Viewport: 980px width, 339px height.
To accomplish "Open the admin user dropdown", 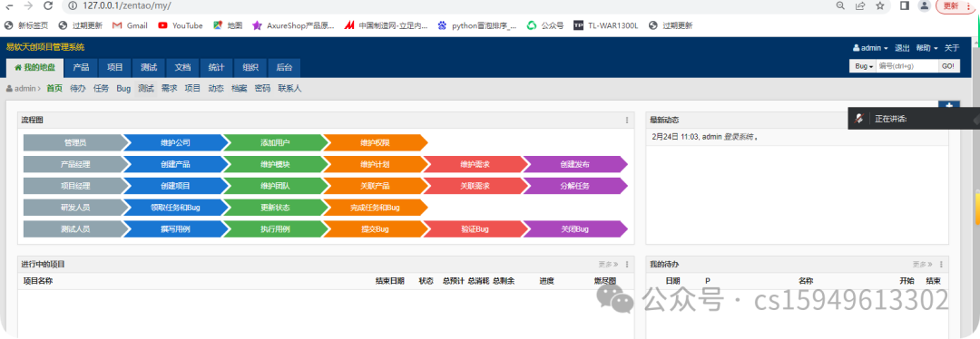I will [x=870, y=48].
